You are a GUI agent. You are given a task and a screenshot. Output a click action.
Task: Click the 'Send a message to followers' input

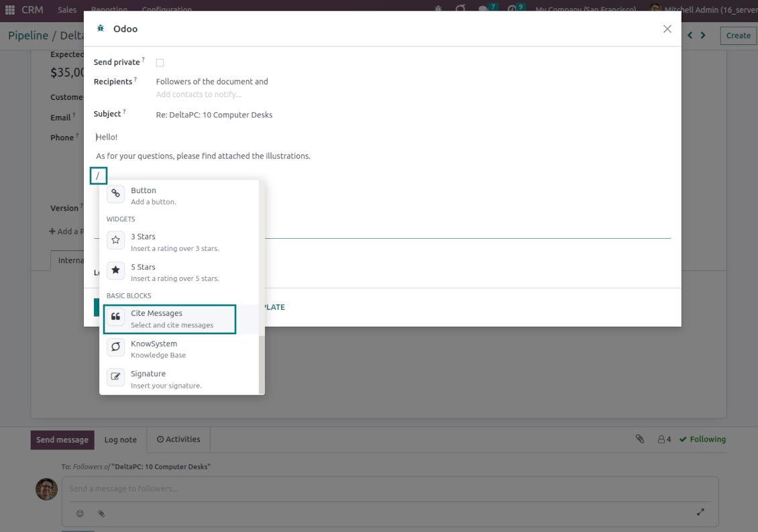[390, 489]
